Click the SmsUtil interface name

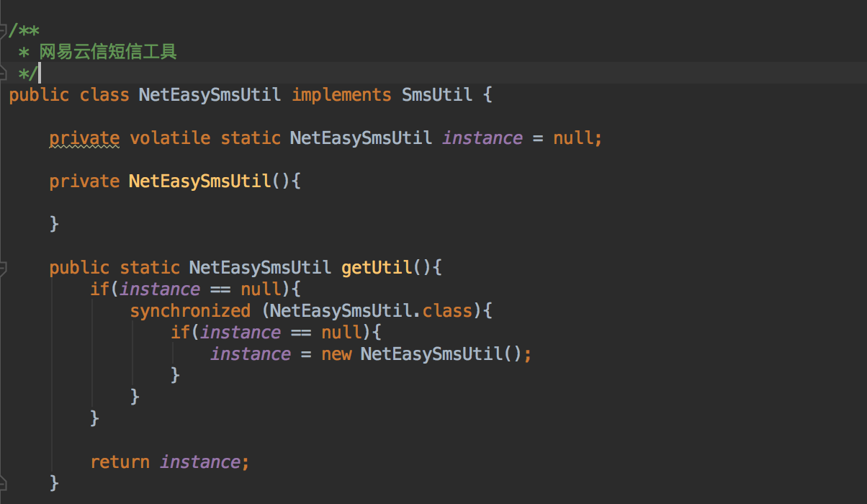coord(436,95)
